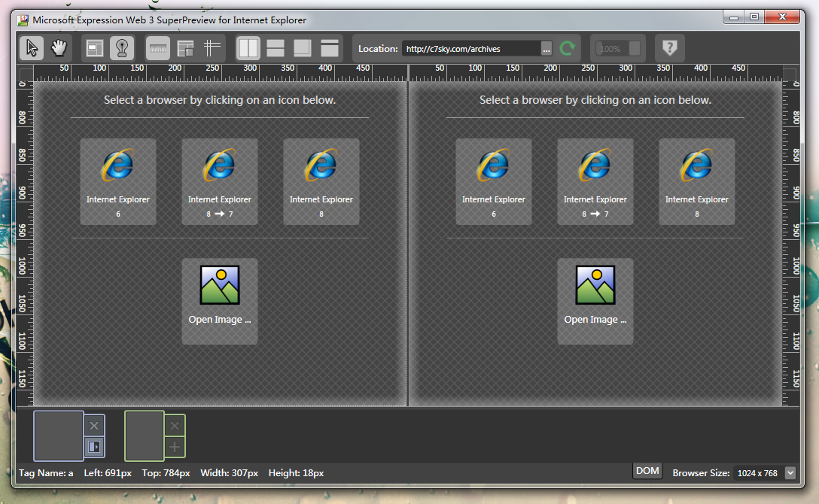
Task: Choose Internet Explorer 8→7 in left pane
Action: point(219,181)
